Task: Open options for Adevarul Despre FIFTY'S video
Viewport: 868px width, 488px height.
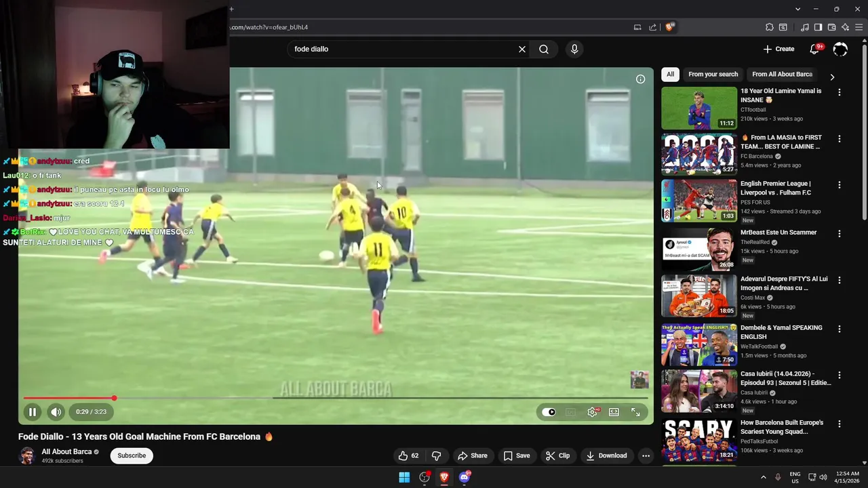Action: [x=840, y=280]
